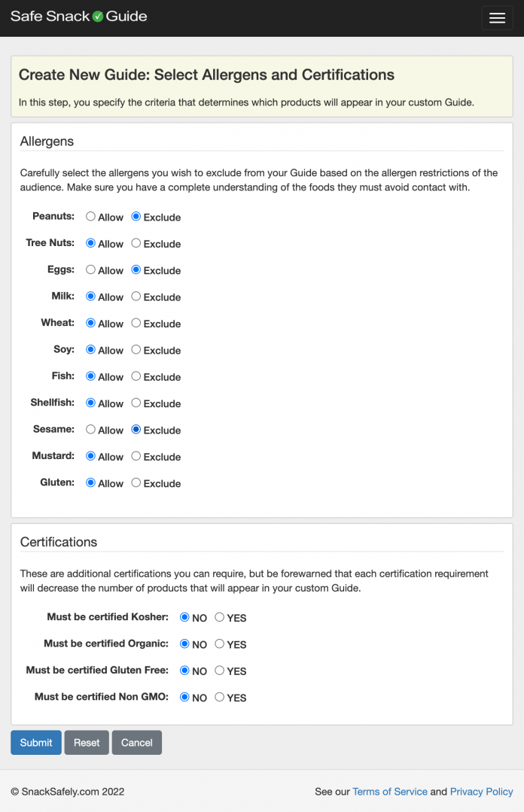Exclude Milk from the guide
524x812 pixels.
[x=136, y=297]
